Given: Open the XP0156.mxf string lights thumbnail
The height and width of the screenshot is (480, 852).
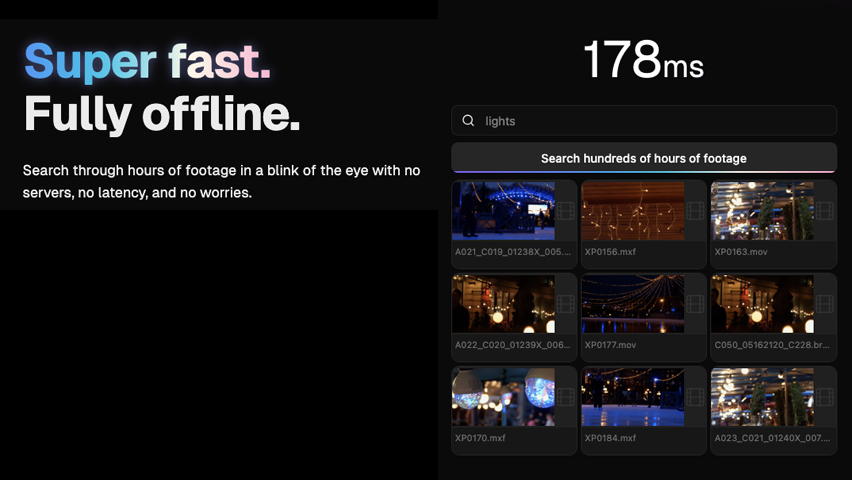Looking at the screenshot, I should point(632,210).
